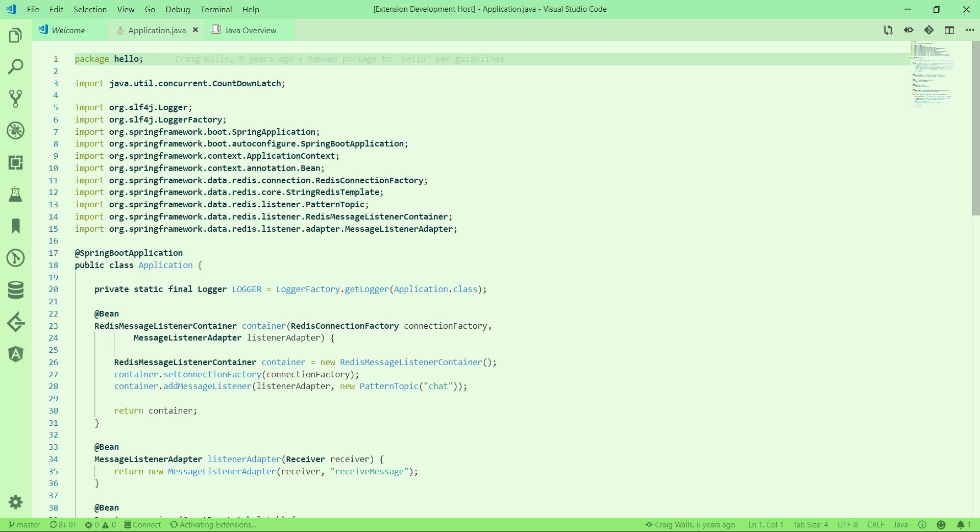Open the Database view

click(16, 290)
